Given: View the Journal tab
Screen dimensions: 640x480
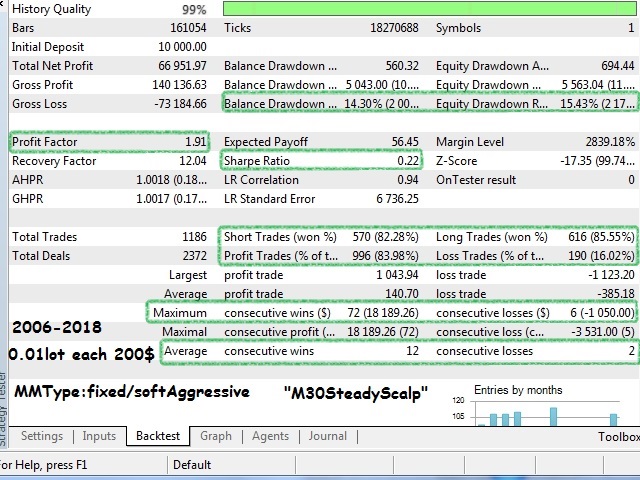Looking at the screenshot, I should (x=328, y=436).
